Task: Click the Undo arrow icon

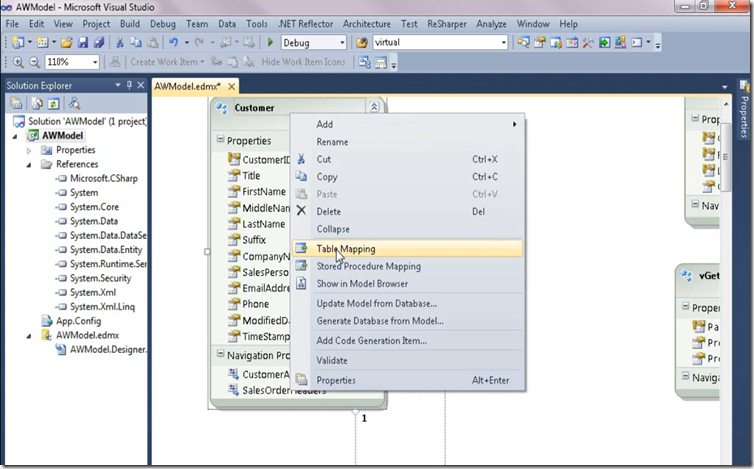Action: click(173, 43)
